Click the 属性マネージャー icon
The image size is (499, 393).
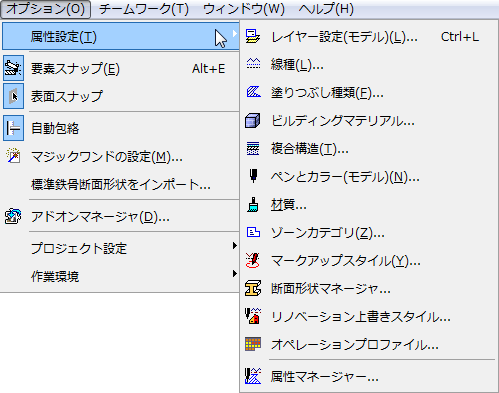[x=253, y=376]
